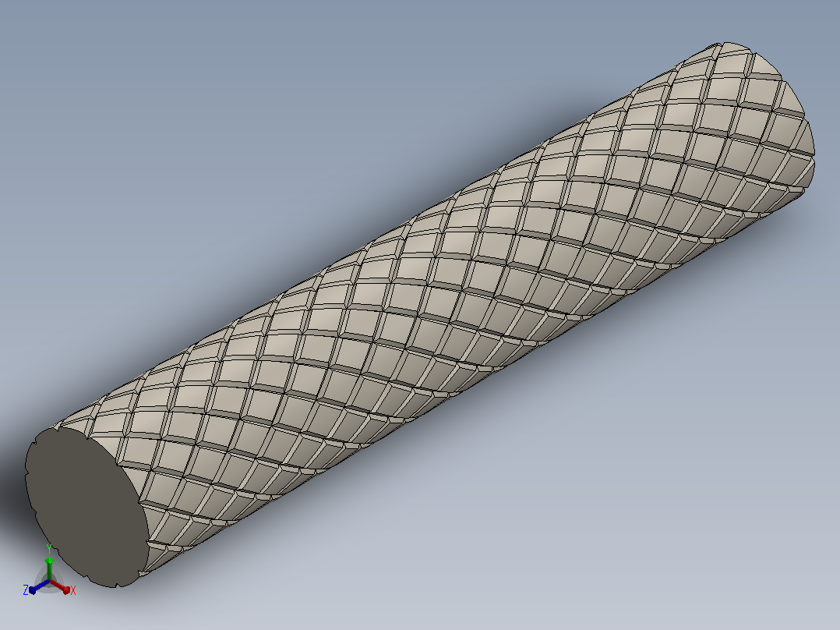Viewport: 840px width, 630px height.
Task: Select the green Y label on the triad
Action: pos(49,548)
